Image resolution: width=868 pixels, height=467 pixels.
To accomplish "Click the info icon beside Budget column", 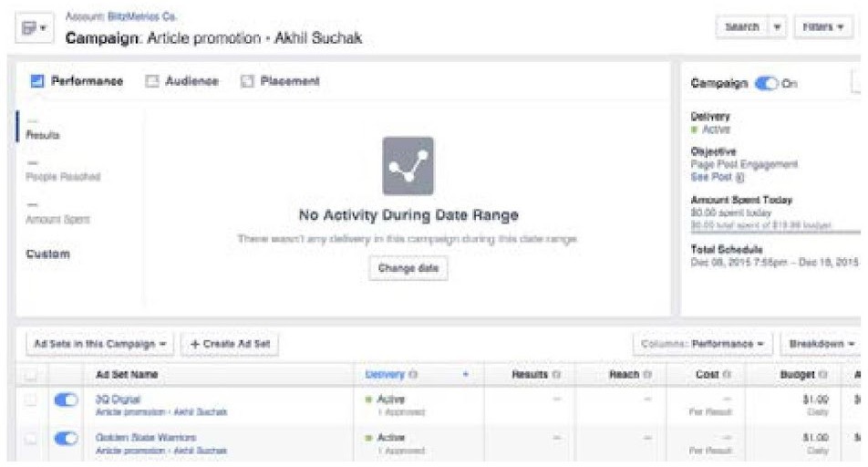I will click(823, 375).
